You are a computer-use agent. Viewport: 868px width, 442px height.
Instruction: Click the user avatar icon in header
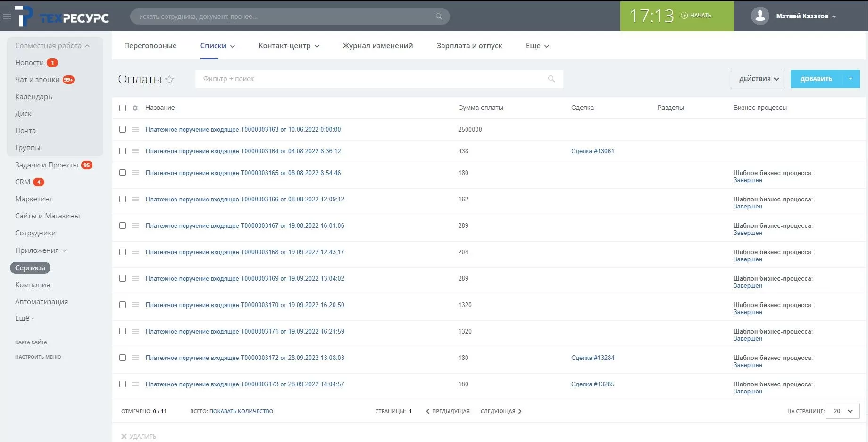click(759, 16)
